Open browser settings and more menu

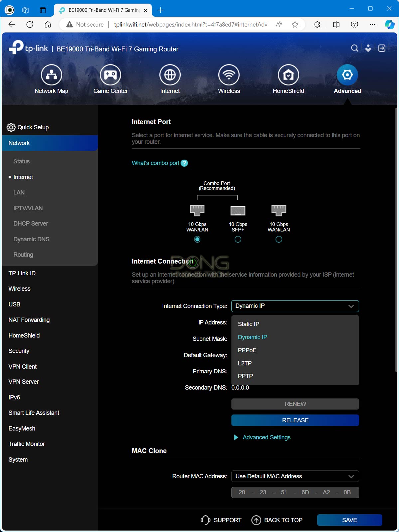(x=372, y=24)
